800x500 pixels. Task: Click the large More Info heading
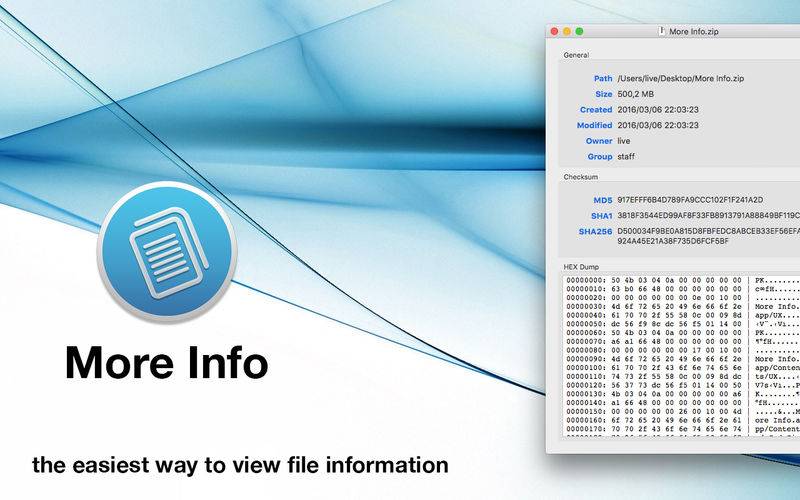click(x=166, y=362)
